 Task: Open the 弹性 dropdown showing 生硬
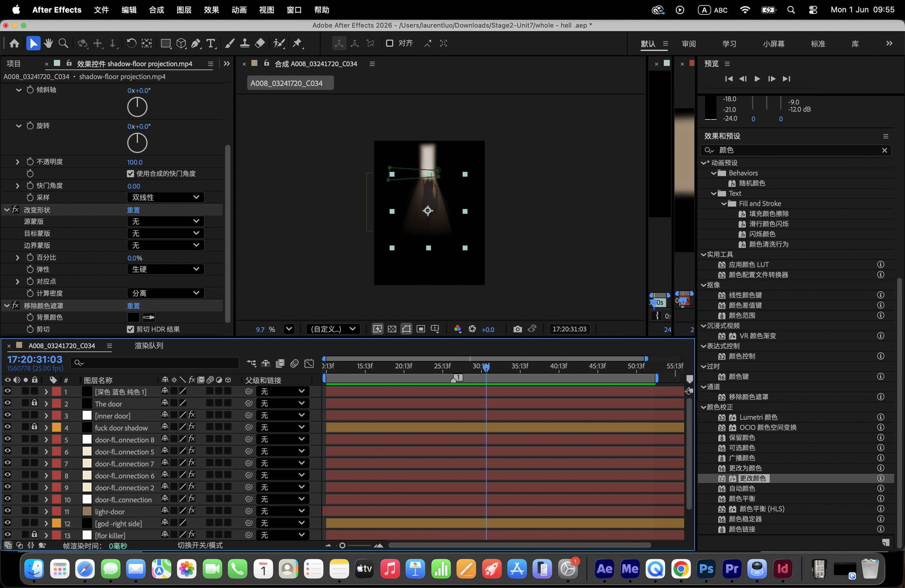165,269
